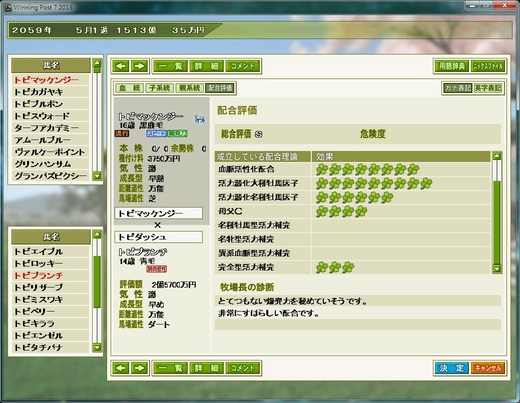This screenshot has height=403, width=520.
Task: Open the 血統 pedigree tab
Action: click(130, 88)
